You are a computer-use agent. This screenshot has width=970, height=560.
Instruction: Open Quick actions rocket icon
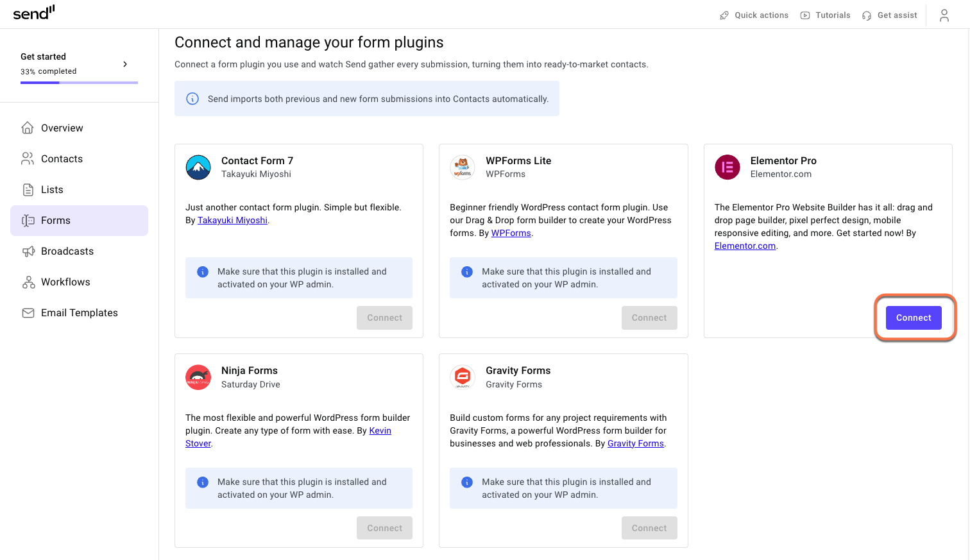click(724, 15)
